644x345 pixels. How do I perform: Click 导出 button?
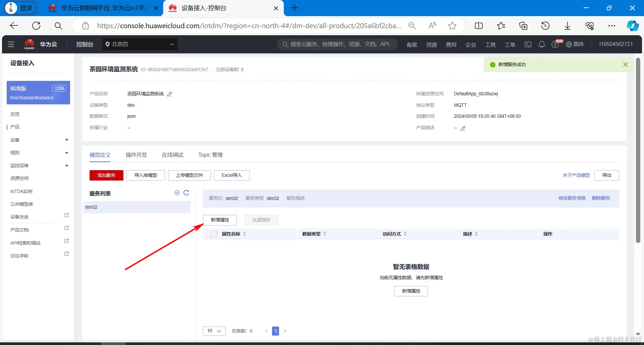tap(607, 175)
